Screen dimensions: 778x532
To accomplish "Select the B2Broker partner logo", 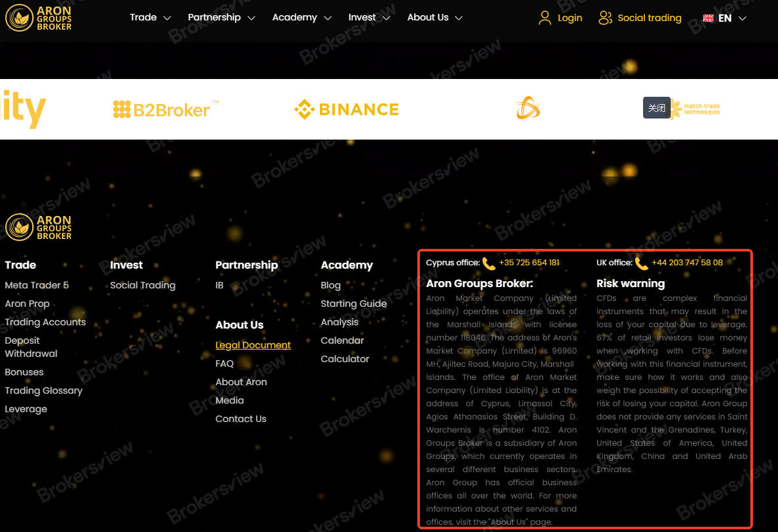I will pos(165,109).
